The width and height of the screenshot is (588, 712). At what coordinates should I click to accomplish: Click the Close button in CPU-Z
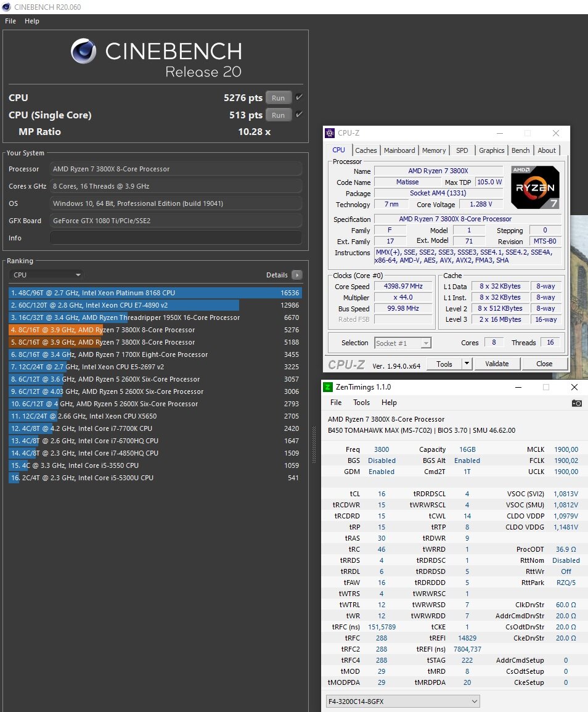click(544, 364)
